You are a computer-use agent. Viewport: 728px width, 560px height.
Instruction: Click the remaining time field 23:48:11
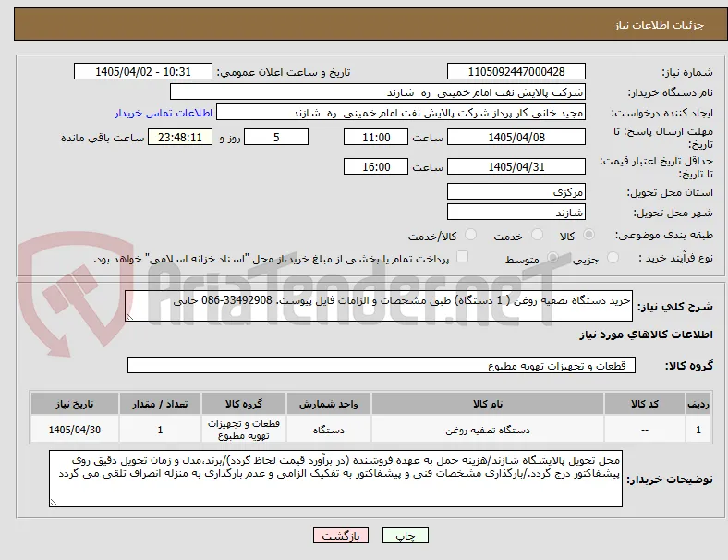(x=180, y=137)
